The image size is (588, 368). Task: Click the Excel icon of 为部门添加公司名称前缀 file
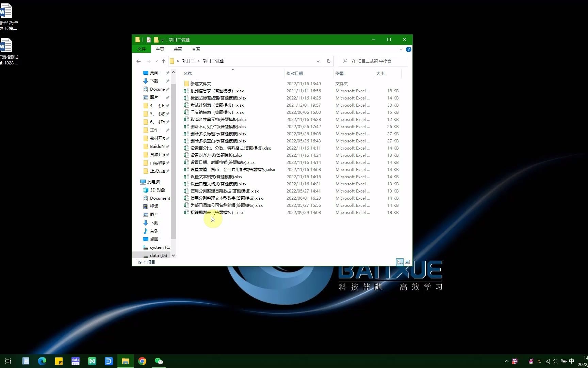(186, 205)
